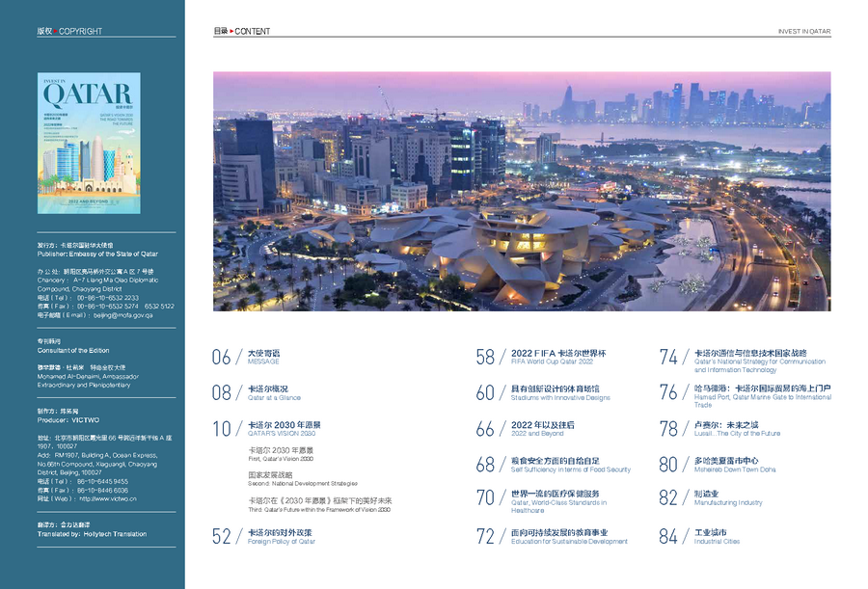Image resolution: width=868 pixels, height=589 pixels.
Task: Select the 72 Education for Sustainable Development entry
Action: pyautogui.click(x=552, y=536)
